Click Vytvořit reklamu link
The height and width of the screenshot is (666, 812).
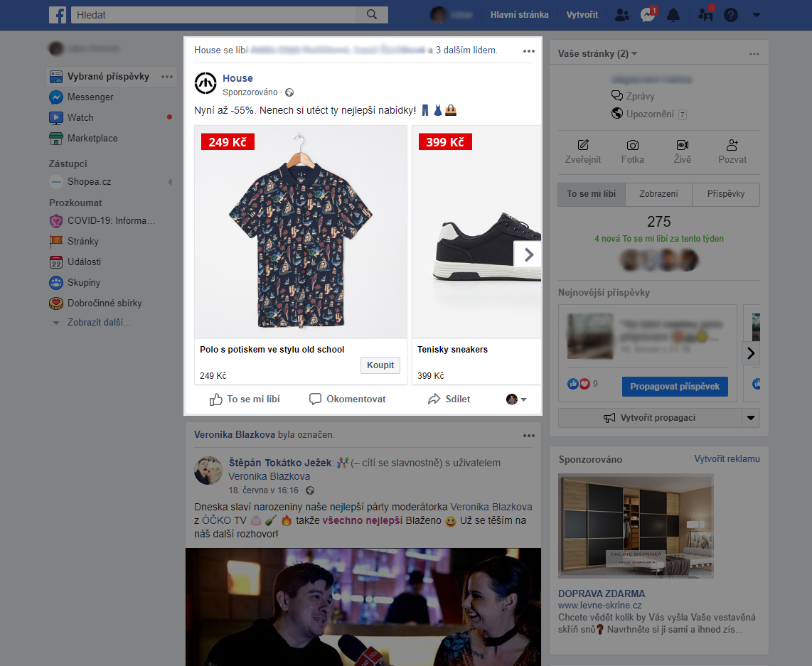click(727, 459)
